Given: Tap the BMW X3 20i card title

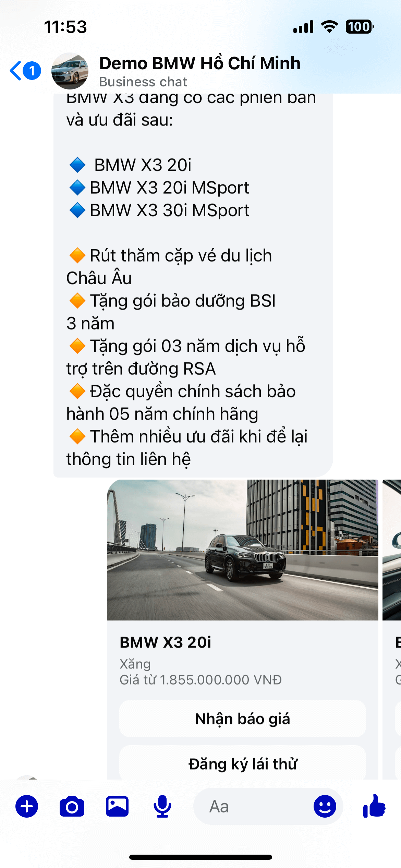Looking at the screenshot, I should (166, 642).
